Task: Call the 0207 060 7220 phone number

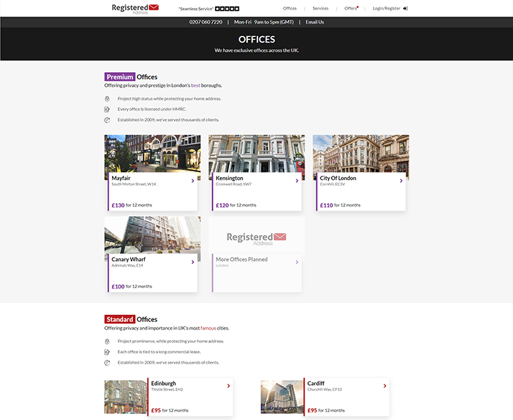Action: (206, 22)
